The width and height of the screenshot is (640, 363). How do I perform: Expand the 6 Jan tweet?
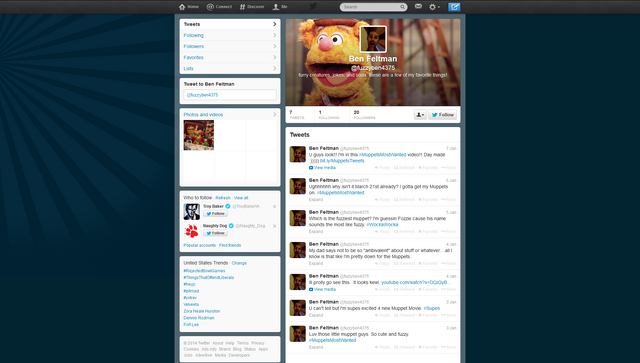click(x=316, y=200)
